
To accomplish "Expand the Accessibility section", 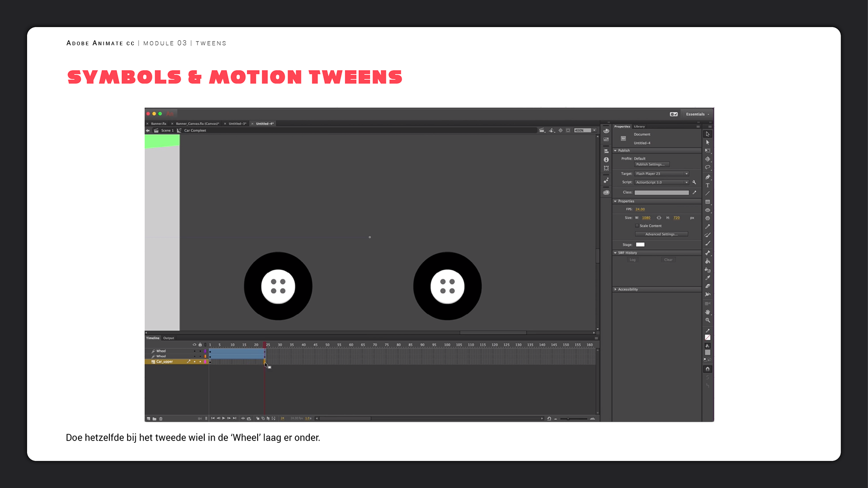I will coord(627,289).
